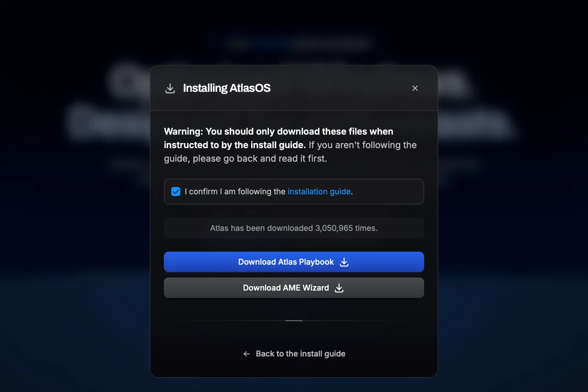This screenshot has height=392, width=588.
Task: Click the Download Atlas Playbook button
Action: click(x=294, y=262)
